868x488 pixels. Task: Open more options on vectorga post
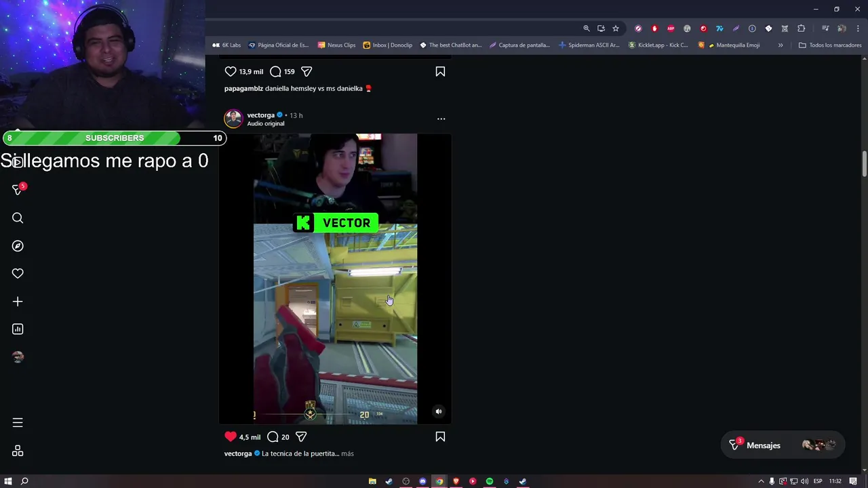click(441, 119)
